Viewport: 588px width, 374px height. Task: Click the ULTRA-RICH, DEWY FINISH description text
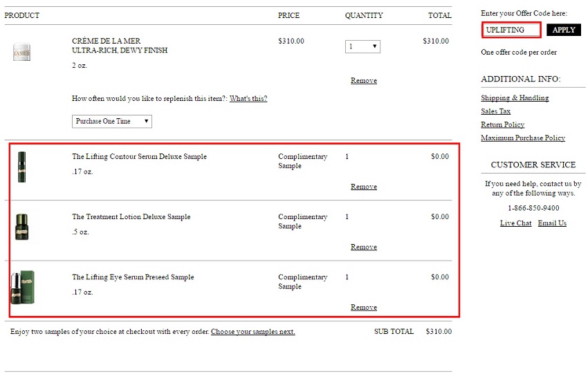120,50
